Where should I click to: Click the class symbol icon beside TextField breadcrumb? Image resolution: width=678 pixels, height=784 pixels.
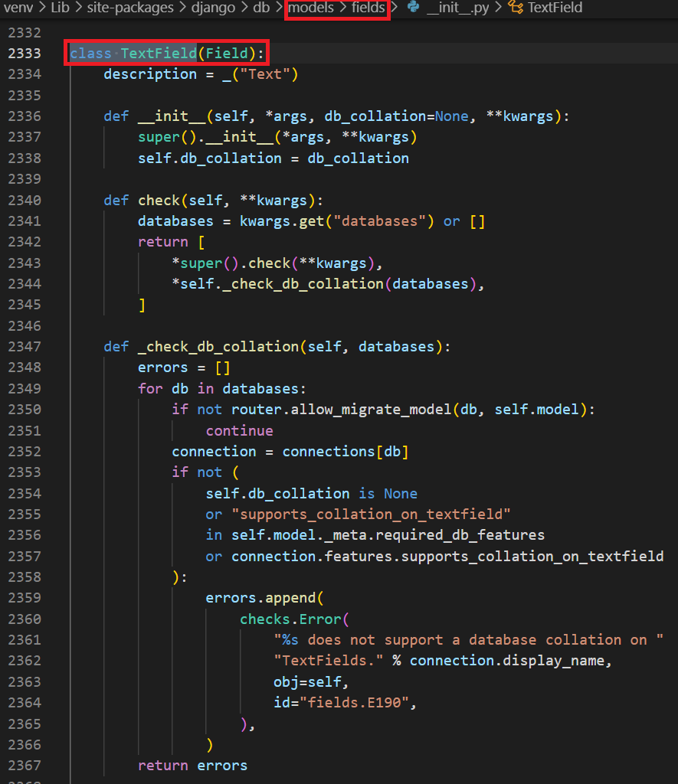516,7
